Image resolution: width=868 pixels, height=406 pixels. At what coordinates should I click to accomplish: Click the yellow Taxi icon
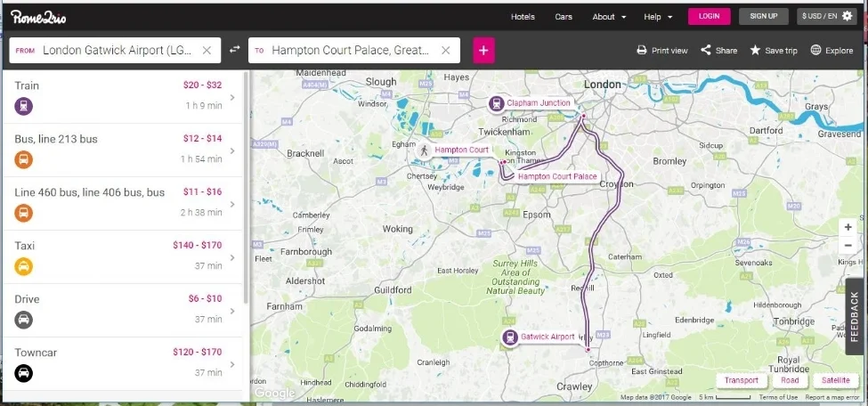click(x=24, y=266)
